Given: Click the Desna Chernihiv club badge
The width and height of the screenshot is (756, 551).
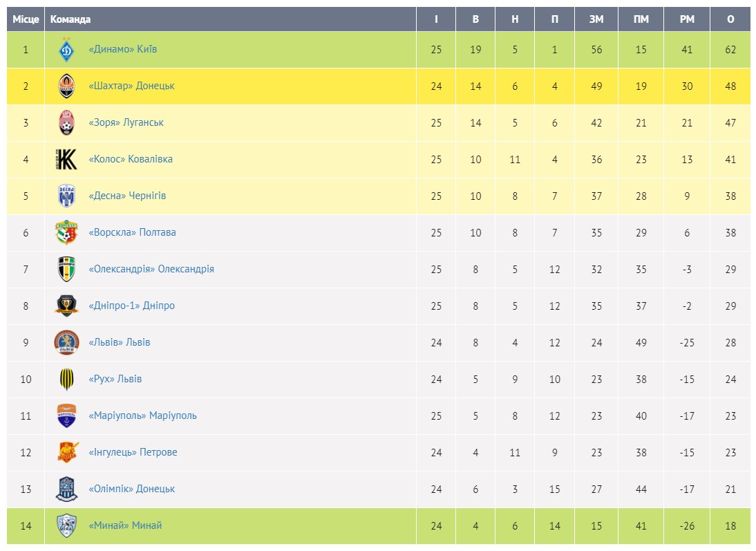Looking at the screenshot, I should pyautogui.click(x=67, y=196).
